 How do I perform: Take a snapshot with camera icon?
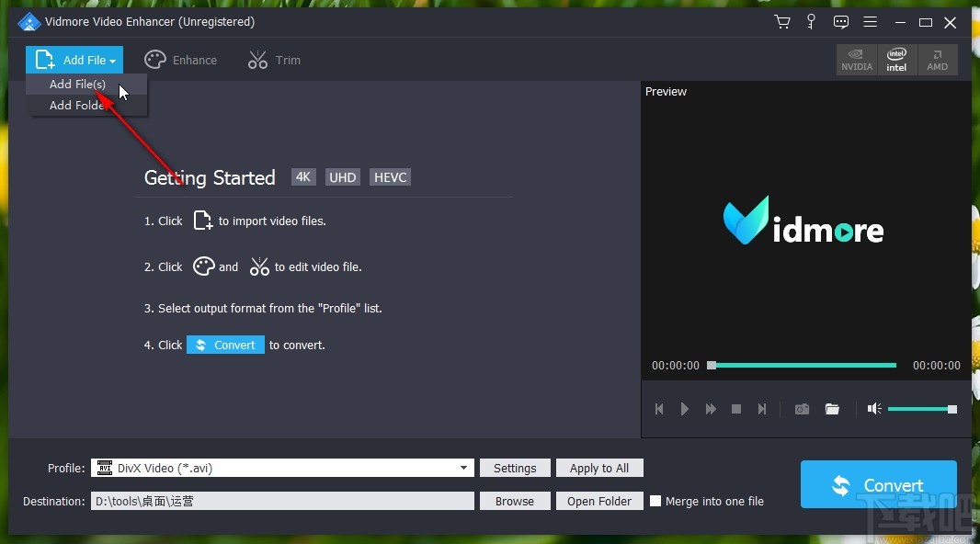tap(802, 409)
